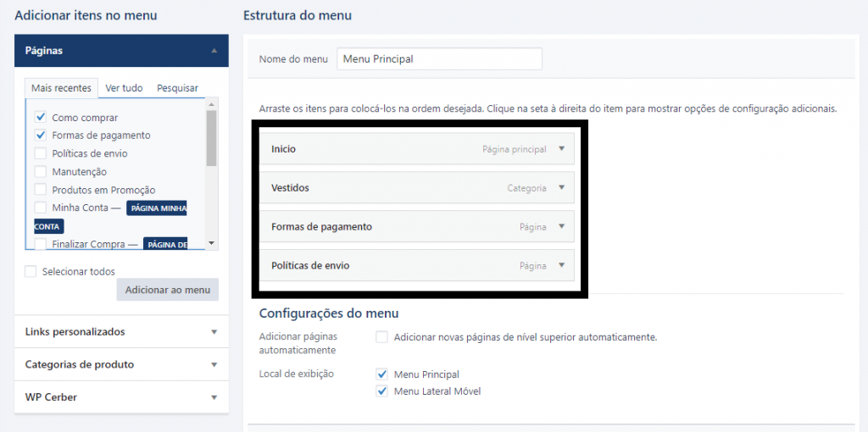
Task: Click the Páginas panel heading text
Action: click(x=44, y=50)
